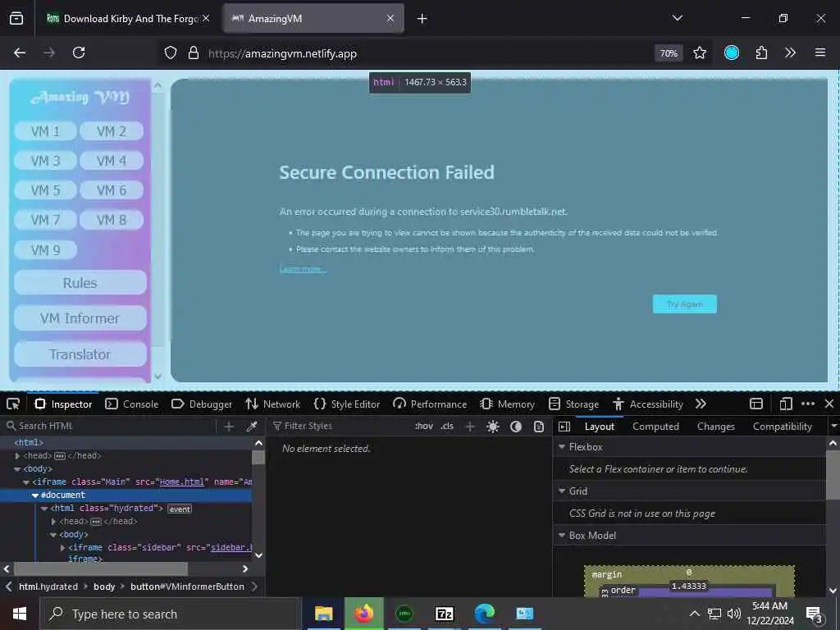Image resolution: width=840 pixels, height=630 pixels.
Task: Switch to the Download Kirby tab
Action: [x=123, y=19]
